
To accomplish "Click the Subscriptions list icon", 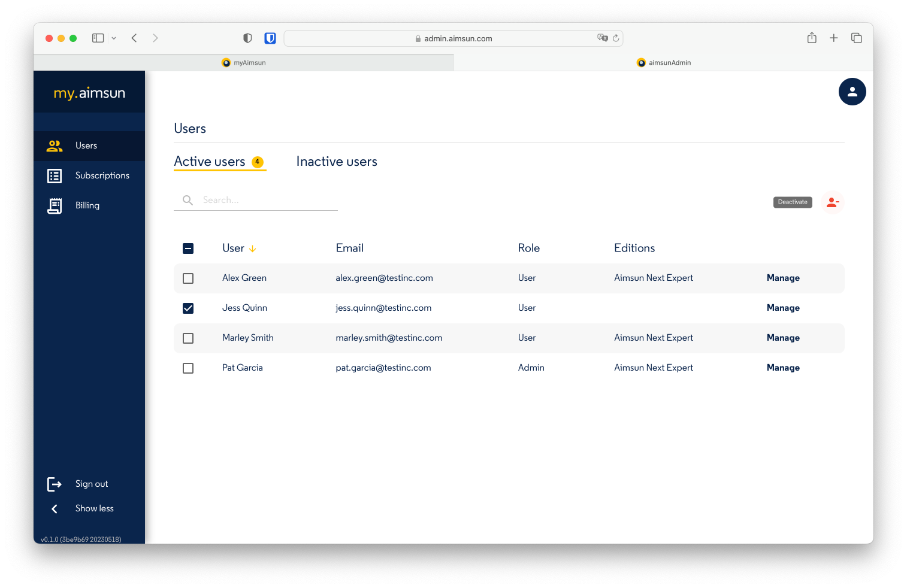I will click(55, 175).
